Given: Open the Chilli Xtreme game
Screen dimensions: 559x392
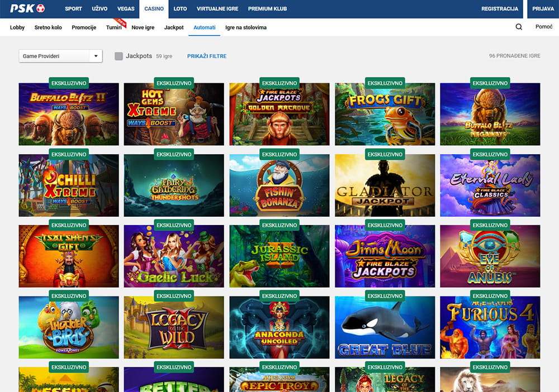Looking at the screenshot, I should [69, 185].
